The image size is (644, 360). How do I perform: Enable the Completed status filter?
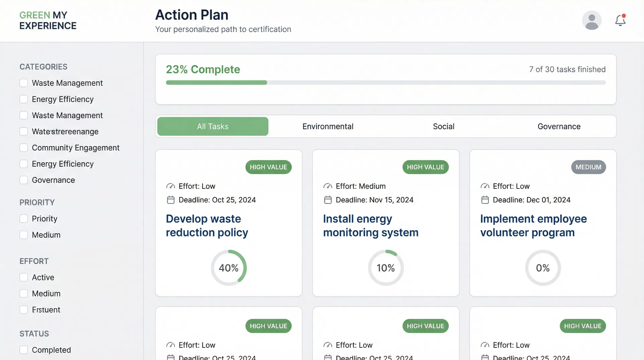[23, 350]
